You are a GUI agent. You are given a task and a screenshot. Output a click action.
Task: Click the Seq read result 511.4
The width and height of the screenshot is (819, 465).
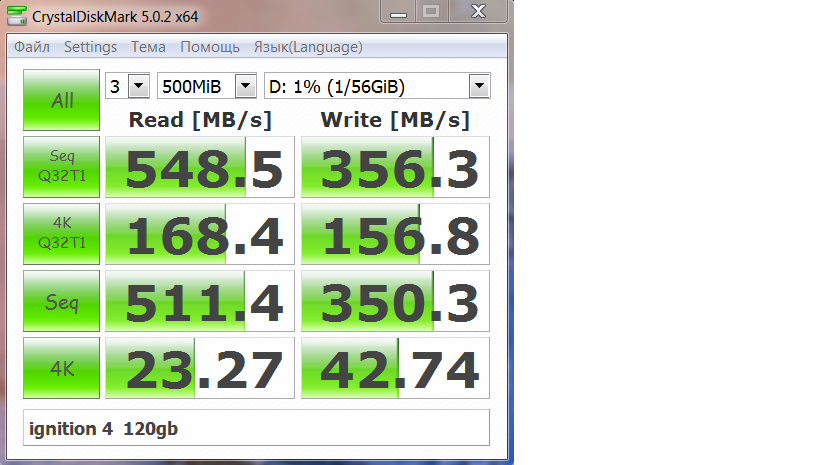coord(200,301)
